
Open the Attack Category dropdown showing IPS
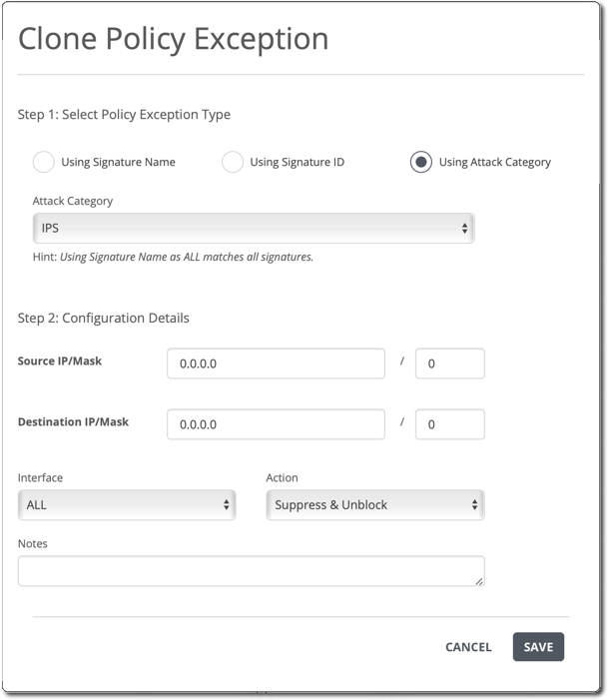(254, 228)
